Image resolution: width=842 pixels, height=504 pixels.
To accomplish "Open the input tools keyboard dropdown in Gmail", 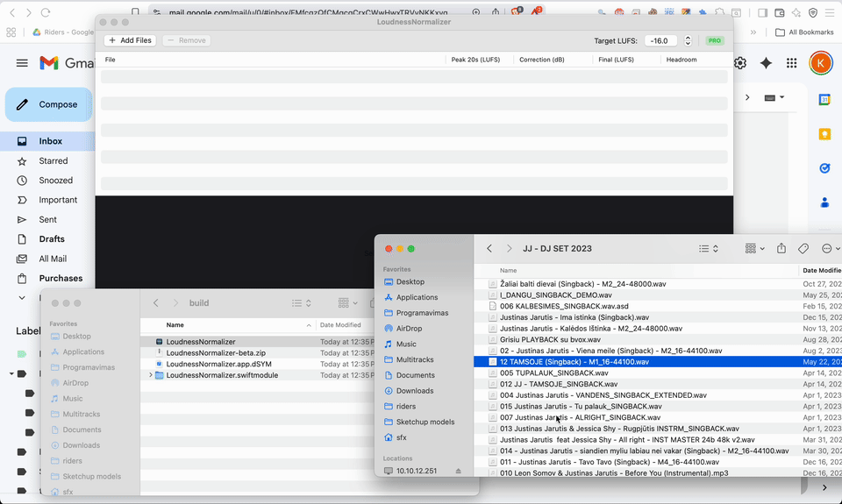I will [x=774, y=97].
